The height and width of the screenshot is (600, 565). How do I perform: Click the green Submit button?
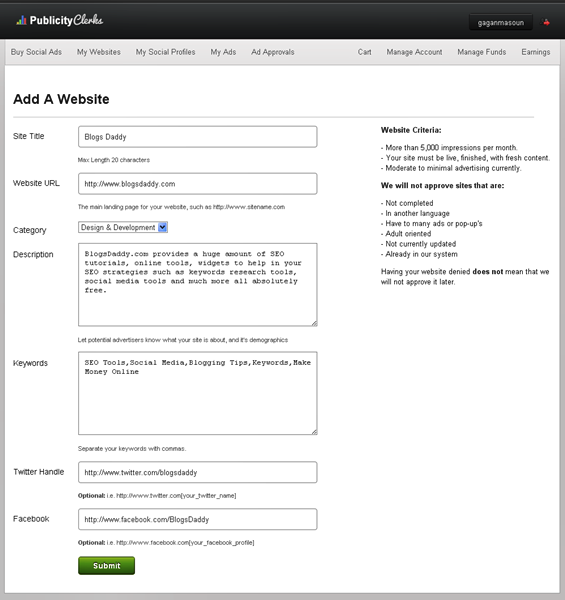[x=106, y=566]
